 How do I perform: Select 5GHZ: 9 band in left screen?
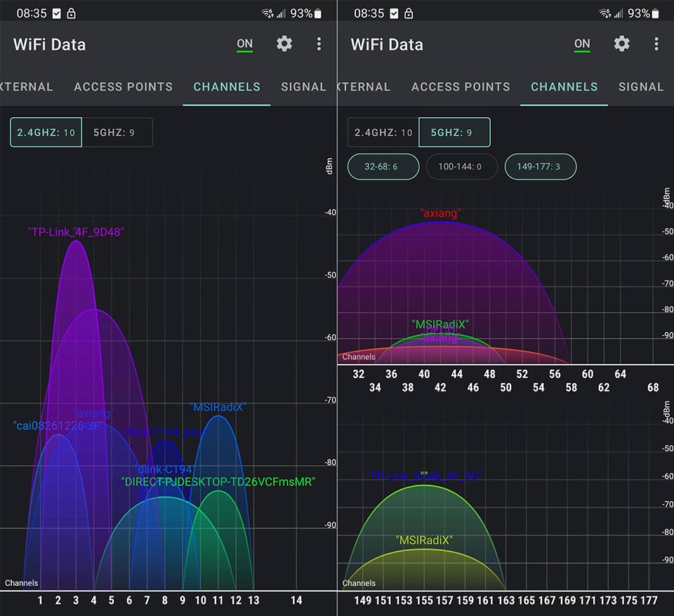pyautogui.click(x=117, y=132)
